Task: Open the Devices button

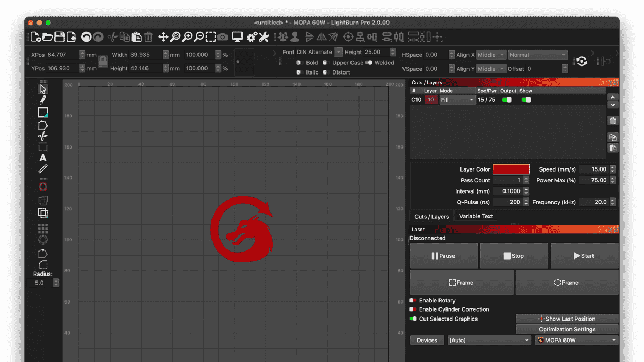Action: 427,341
